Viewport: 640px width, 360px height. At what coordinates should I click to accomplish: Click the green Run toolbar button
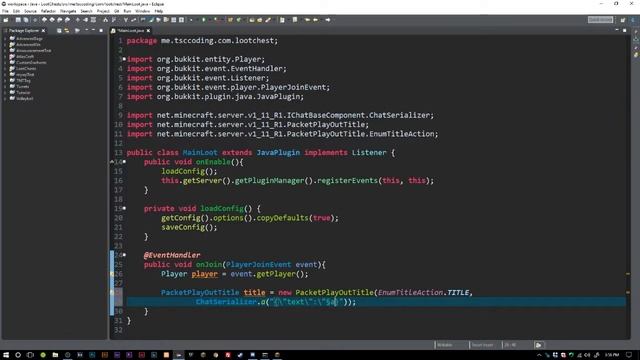point(204,20)
